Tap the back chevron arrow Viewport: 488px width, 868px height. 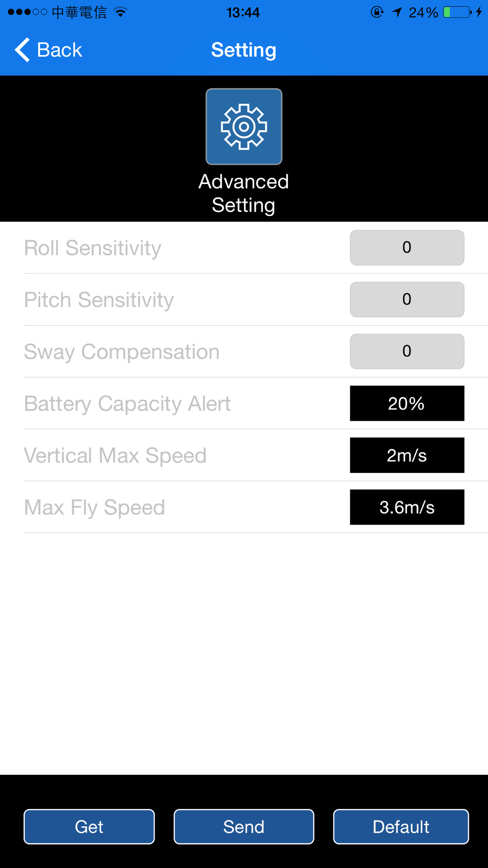point(22,50)
